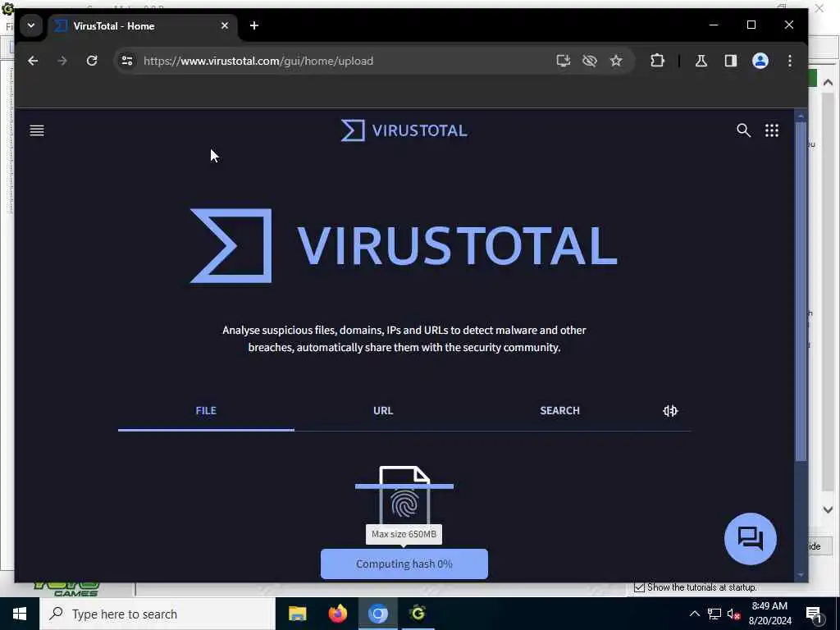
Task: Open Chrome Labs flask icon
Action: click(701, 61)
